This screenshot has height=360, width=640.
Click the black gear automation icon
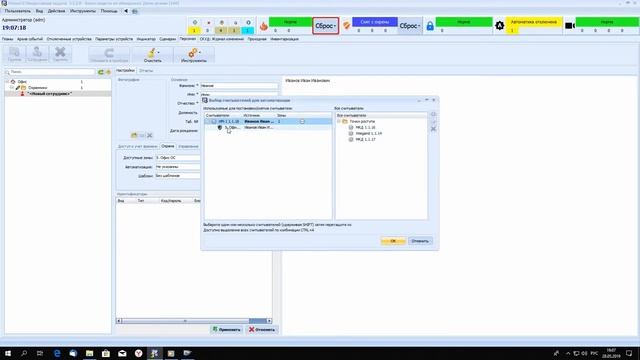pyautogui.click(x=499, y=26)
